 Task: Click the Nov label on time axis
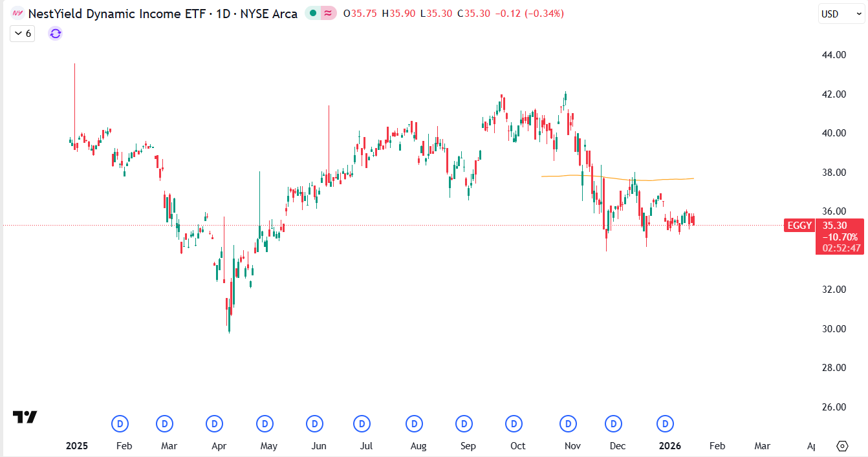[x=572, y=446]
